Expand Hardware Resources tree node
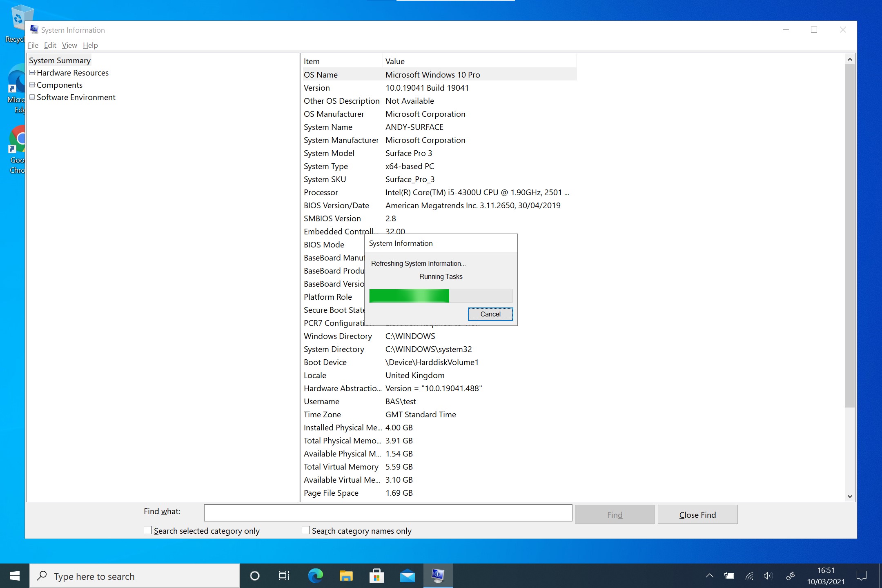882x588 pixels. [x=32, y=73]
